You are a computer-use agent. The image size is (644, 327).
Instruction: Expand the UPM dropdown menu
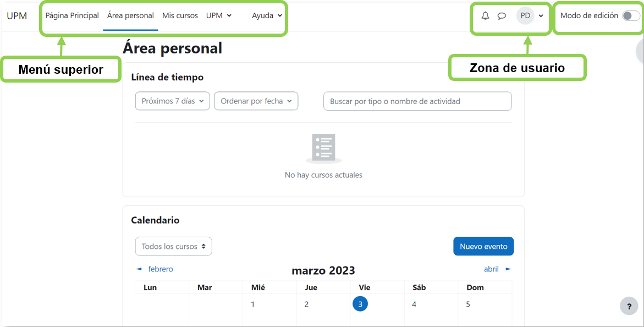tap(219, 15)
